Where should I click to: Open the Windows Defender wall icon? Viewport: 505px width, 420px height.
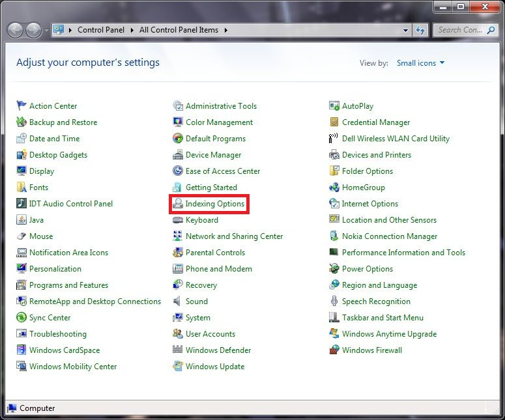[x=177, y=349]
